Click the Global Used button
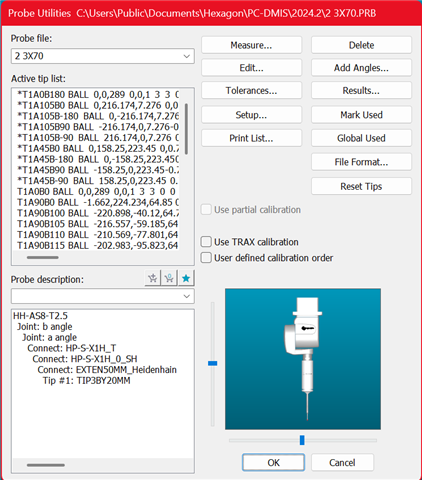Screen dimensions: 422x480 [x=361, y=138]
